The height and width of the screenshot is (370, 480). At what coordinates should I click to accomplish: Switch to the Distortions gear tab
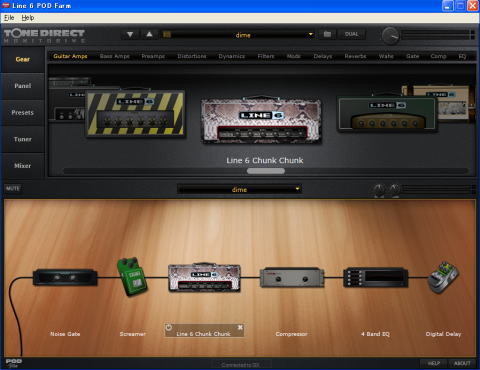pyautogui.click(x=192, y=56)
